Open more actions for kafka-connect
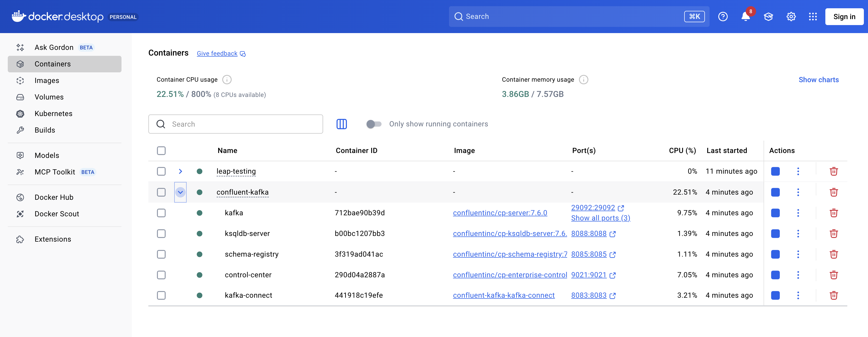The height and width of the screenshot is (337, 868). [x=798, y=295]
